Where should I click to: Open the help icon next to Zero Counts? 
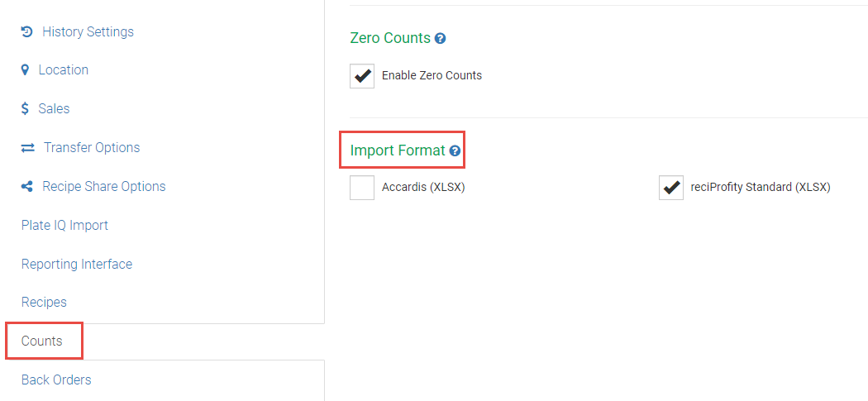tap(441, 39)
